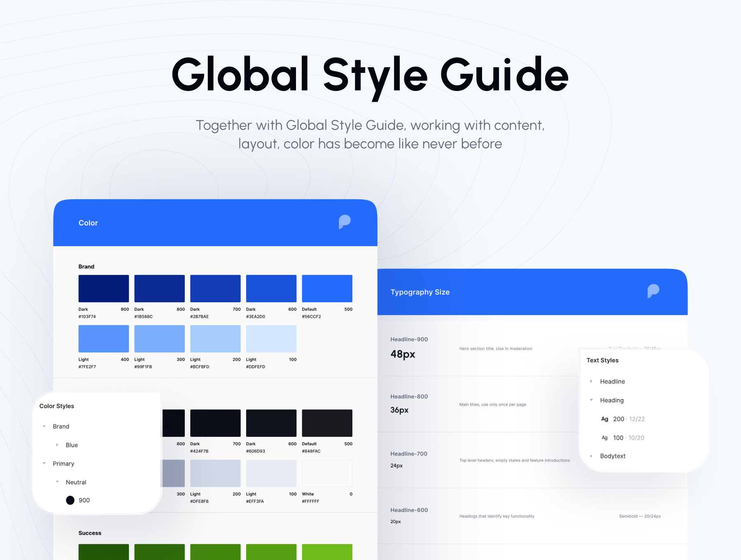Select the Brand Dark 900 swatch
Viewport: 741px width, 560px height.
click(104, 289)
